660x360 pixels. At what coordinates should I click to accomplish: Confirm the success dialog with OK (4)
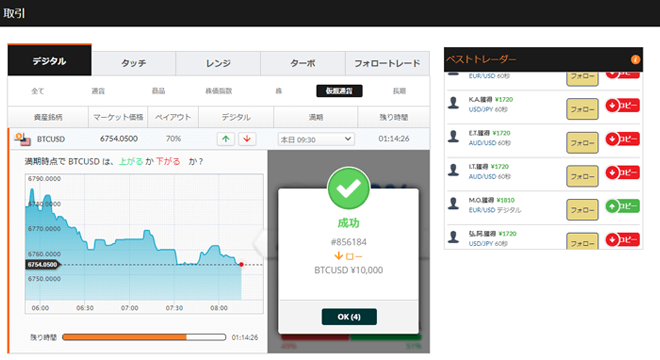click(x=349, y=317)
